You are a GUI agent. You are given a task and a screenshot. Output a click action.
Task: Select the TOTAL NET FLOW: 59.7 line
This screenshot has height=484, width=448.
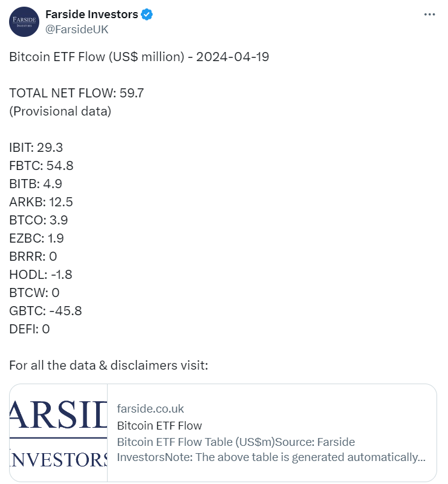point(77,93)
